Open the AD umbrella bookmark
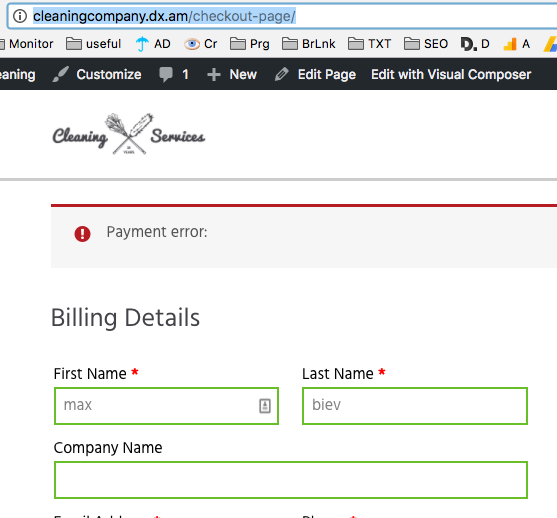This screenshot has width=557, height=518. tap(153, 44)
